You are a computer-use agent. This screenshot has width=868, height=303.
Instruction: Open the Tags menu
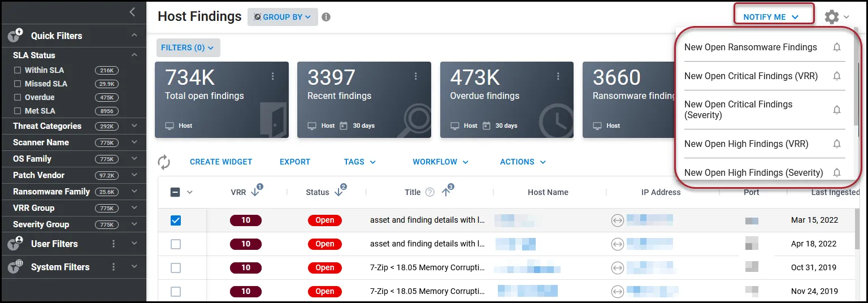pos(360,162)
